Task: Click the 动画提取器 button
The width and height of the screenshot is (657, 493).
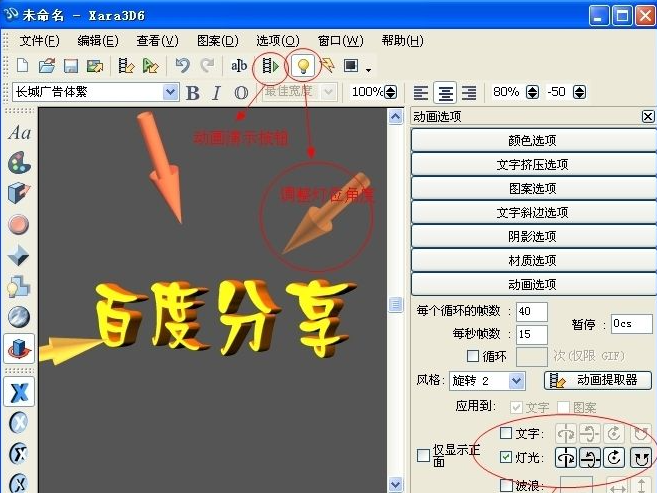Action: [597, 380]
